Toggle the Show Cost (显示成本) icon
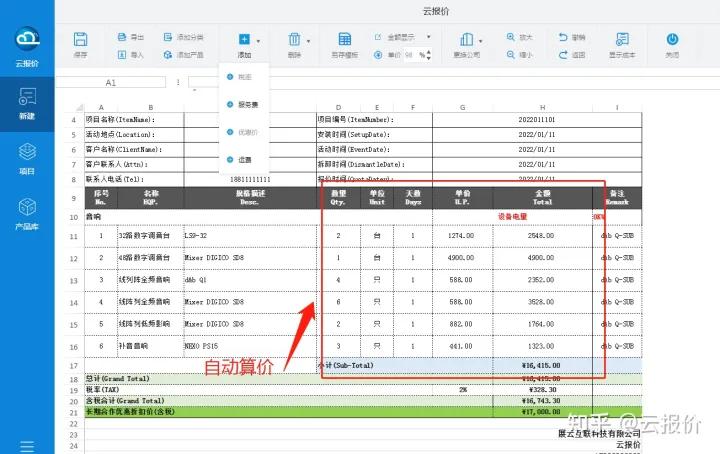The image size is (720, 454). point(622,39)
